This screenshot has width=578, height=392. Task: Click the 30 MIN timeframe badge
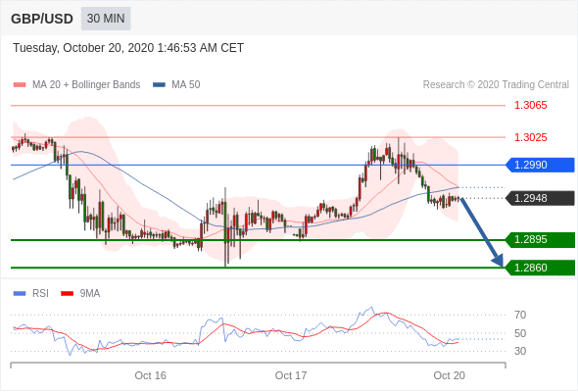(x=106, y=19)
